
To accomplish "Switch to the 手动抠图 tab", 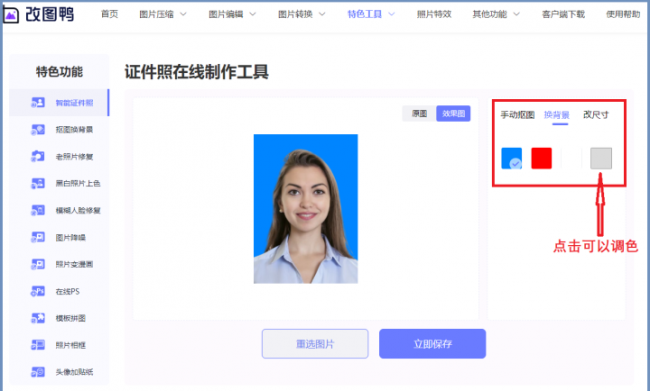I will pos(517,115).
